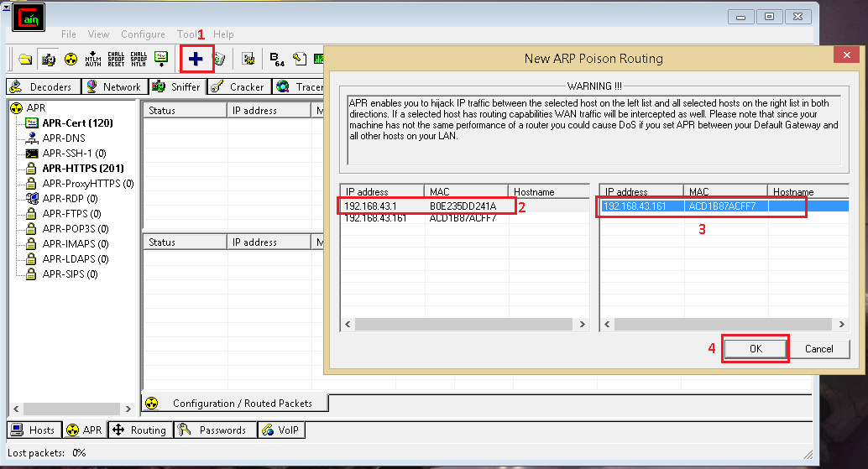This screenshot has height=469, width=868.
Task: Select APR-SIPS (0) in the tree
Action: pos(70,274)
